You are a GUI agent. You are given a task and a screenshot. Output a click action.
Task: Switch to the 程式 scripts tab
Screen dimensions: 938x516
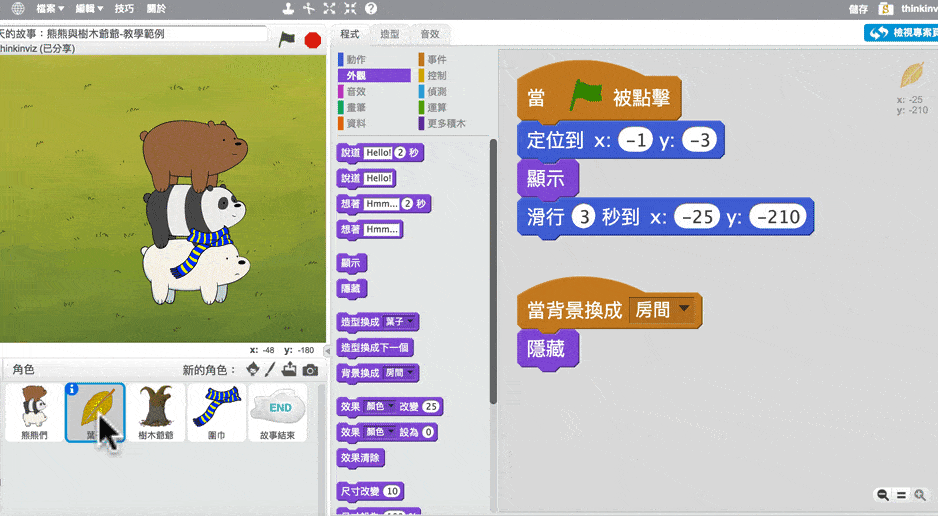tap(350, 34)
